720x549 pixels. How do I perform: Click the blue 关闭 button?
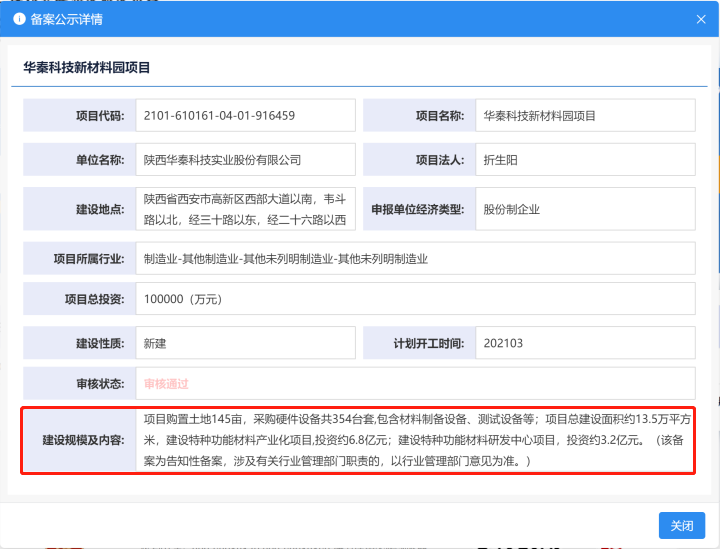681,526
